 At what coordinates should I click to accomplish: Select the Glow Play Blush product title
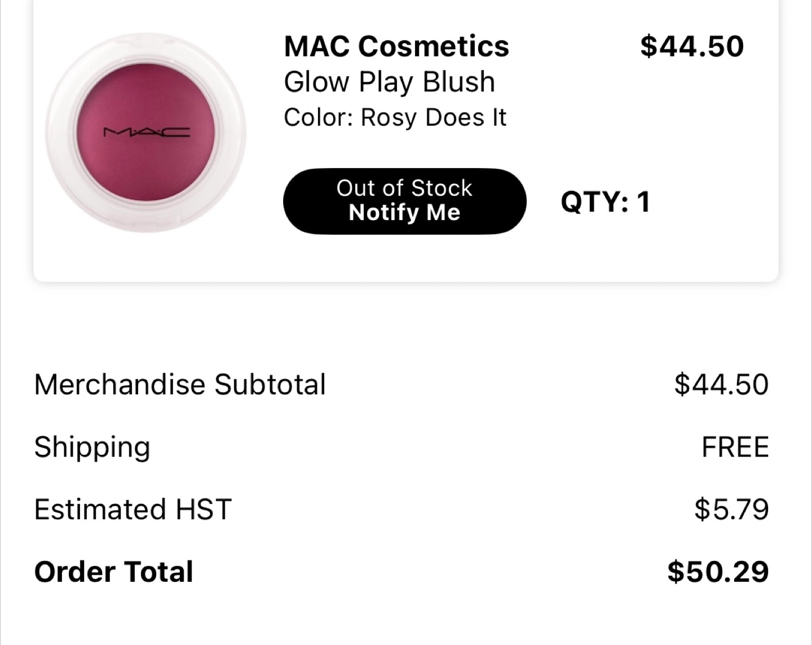pyautogui.click(x=390, y=82)
